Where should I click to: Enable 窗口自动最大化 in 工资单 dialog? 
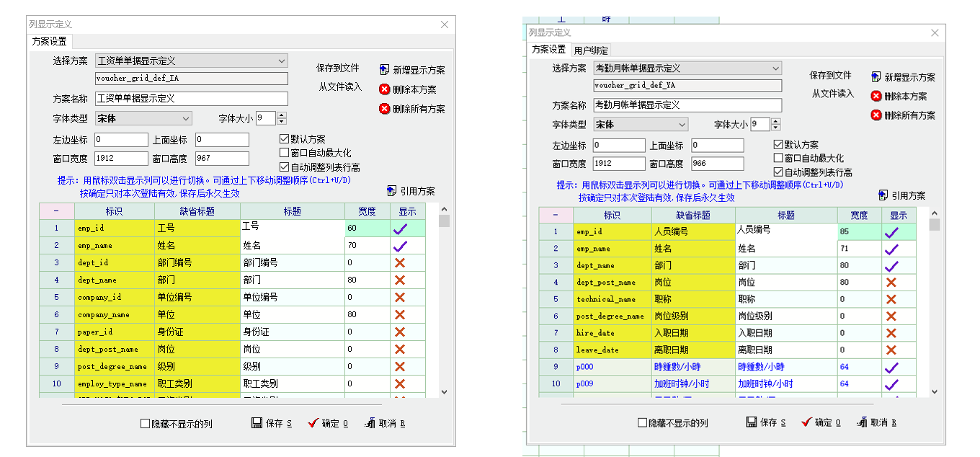(x=284, y=153)
